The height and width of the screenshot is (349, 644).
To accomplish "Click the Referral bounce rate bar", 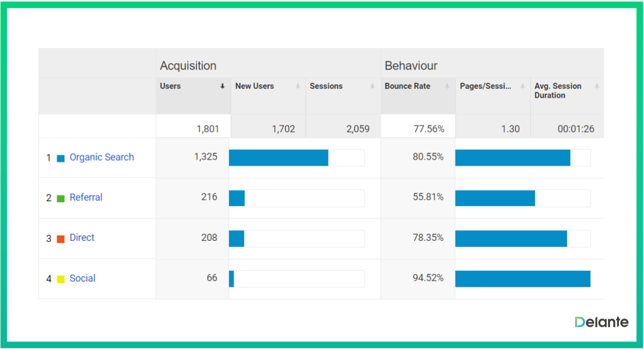I will coord(495,198).
